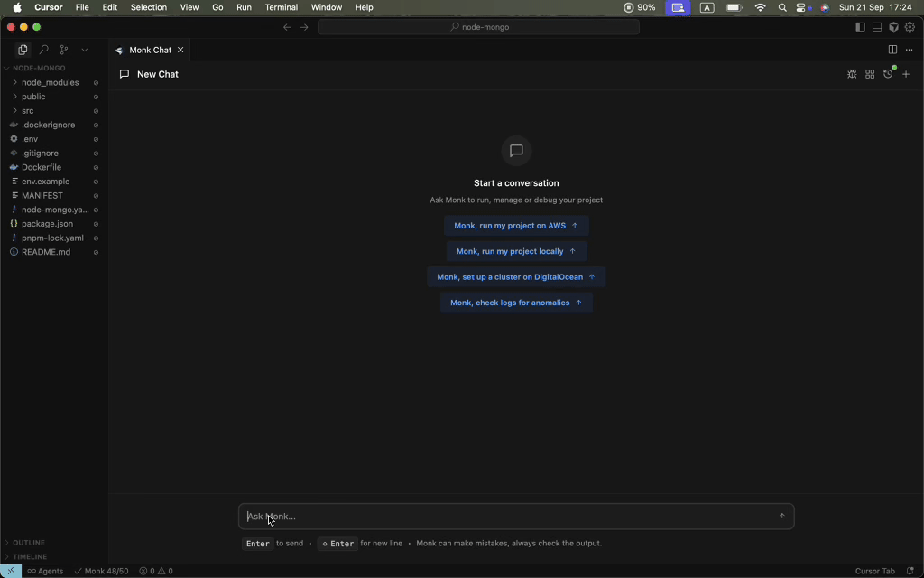Click Cursor Tab status entry
This screenshot has height=578, width=924.
coord(874,571)
